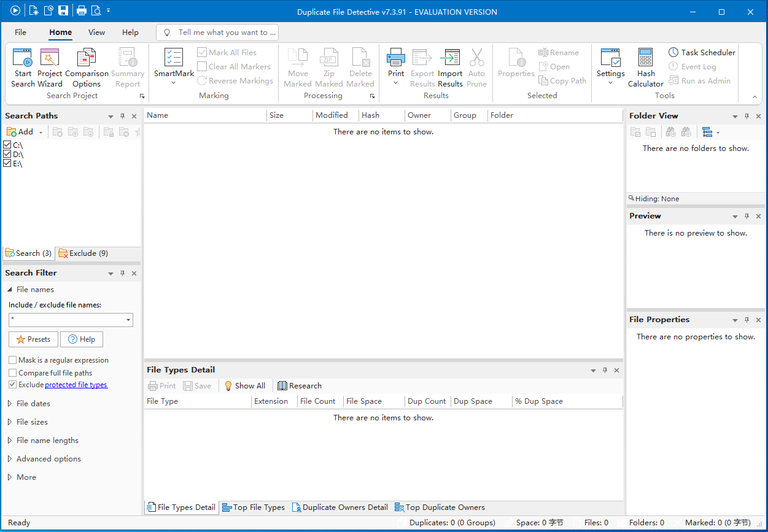
Task: Open Comparison Options
Action: pos(87,67)
